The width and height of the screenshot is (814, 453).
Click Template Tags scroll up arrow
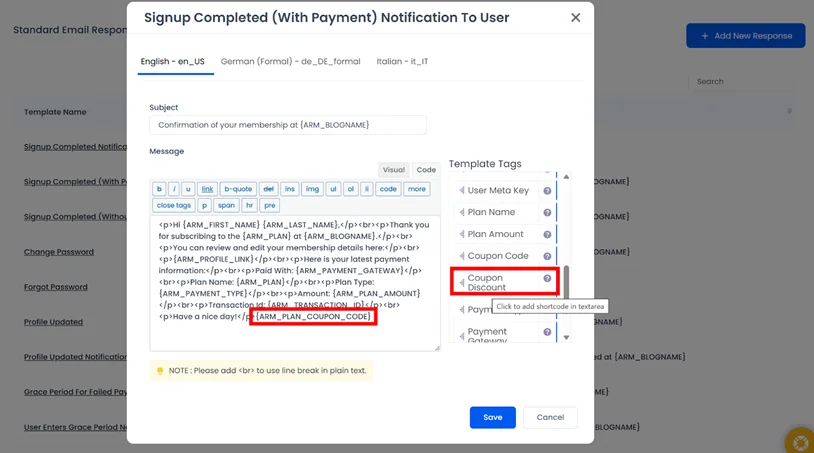pos(566,177)
